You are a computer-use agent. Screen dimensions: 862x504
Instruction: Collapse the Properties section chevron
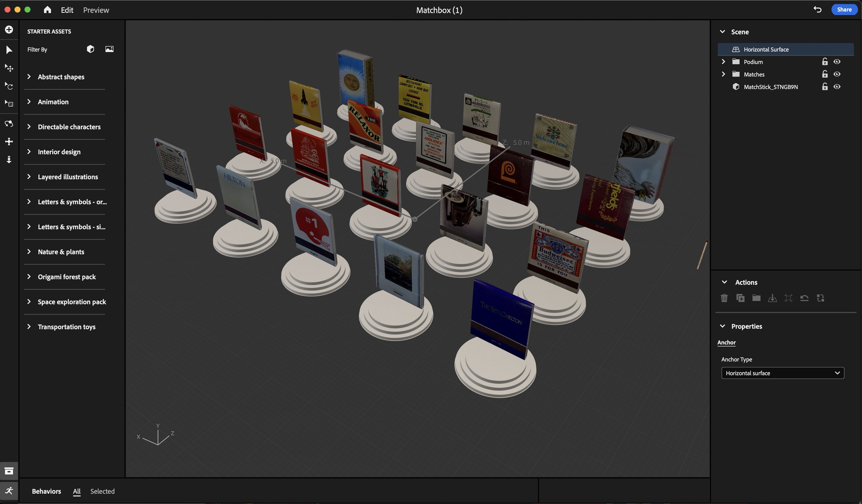pyautogui.click(x=722, y=326)
